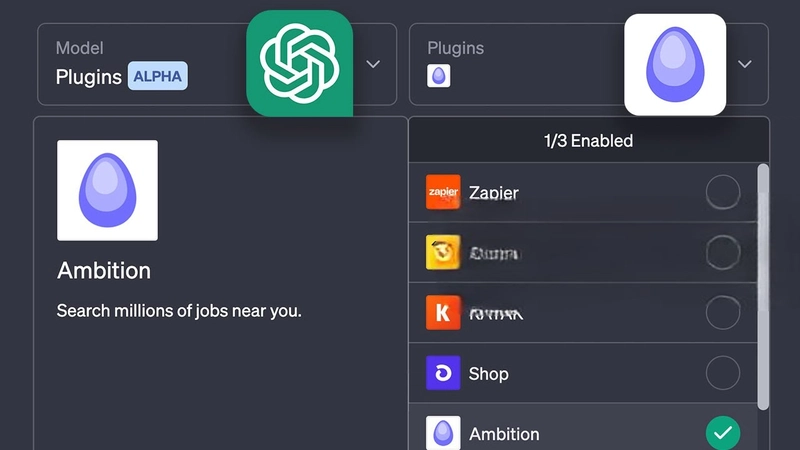Click the purple Shop plugin icon
This screenshot has width=800, height=450.
443,374
